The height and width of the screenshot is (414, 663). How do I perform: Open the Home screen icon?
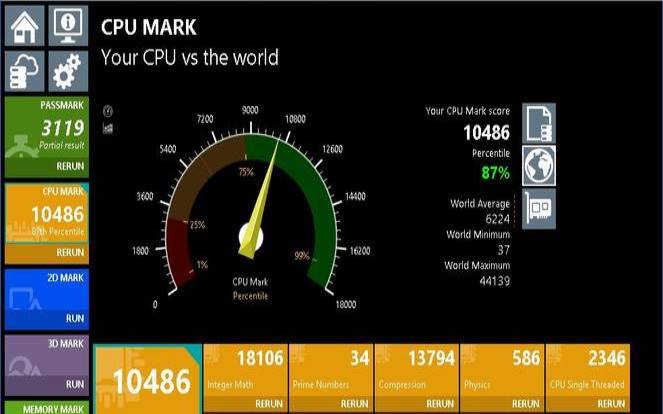coord(25,26)
